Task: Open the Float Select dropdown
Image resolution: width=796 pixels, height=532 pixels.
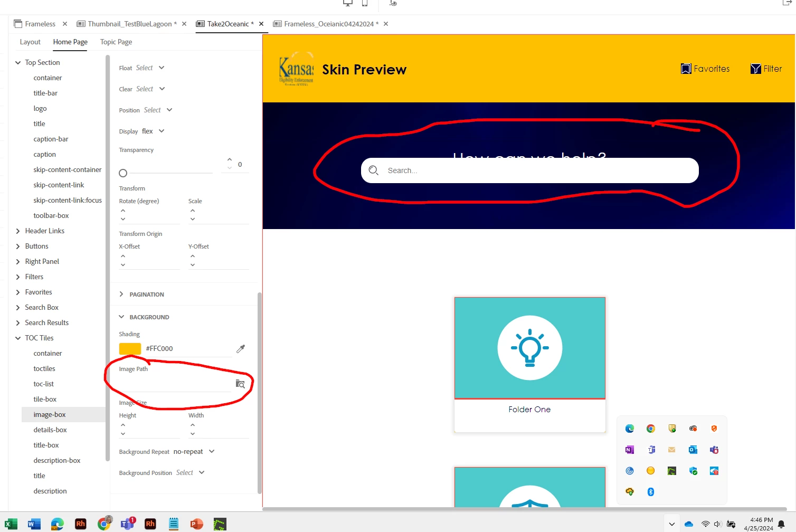Action: click(150, 68)
